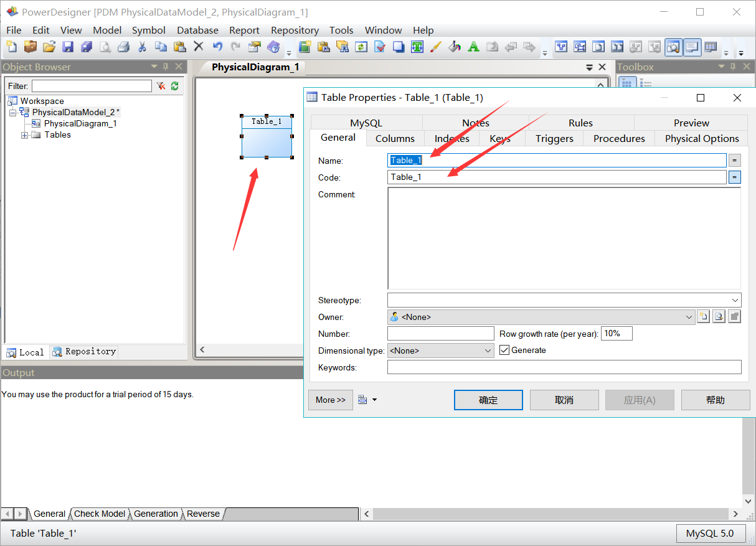Open print preview
This screenshot has height=546, width=756.
pos(106,47)
